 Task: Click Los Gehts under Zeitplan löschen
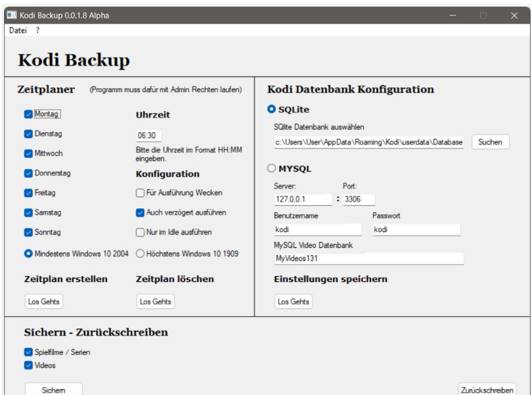(x=155, y=302)
